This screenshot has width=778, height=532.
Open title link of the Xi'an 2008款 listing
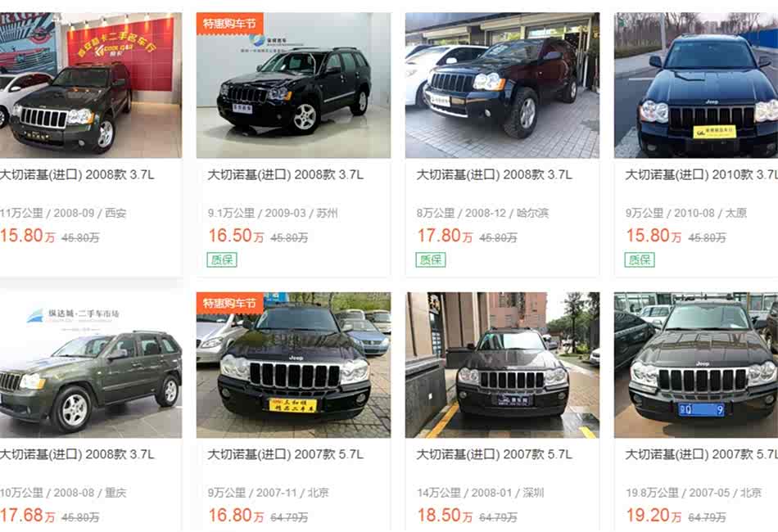[77, 174]
